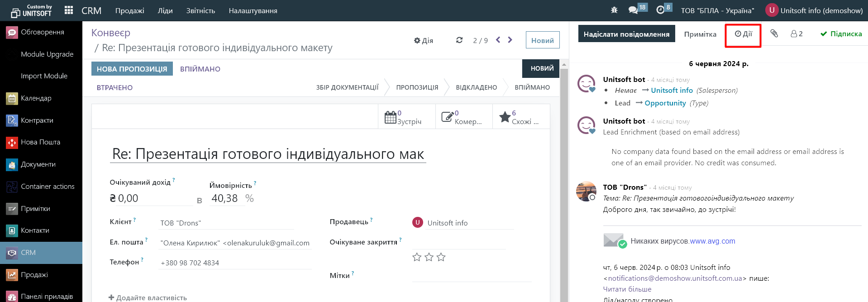Open the Налаштування menu
This screenshot has height=302, width=868.
253,10
